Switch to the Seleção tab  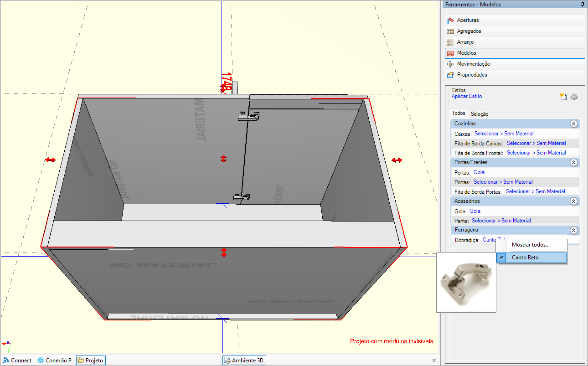[480, 114]
